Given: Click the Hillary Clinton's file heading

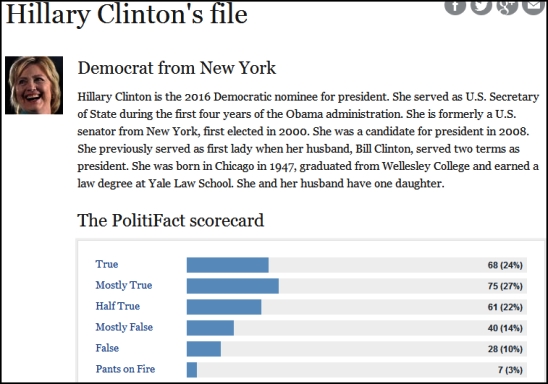Looking at the screenshot, I should coord(127,14).
